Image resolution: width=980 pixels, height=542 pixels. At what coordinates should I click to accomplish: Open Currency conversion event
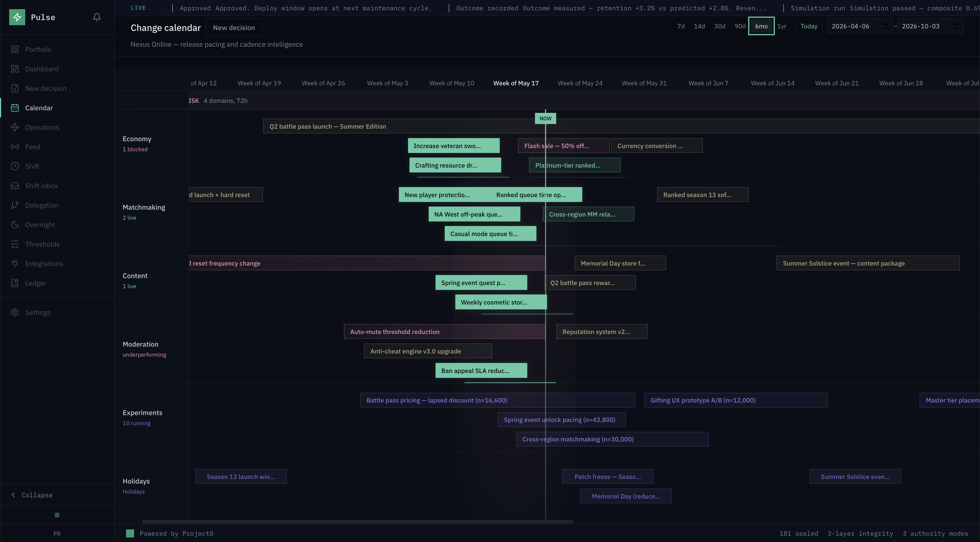[657, 146]
